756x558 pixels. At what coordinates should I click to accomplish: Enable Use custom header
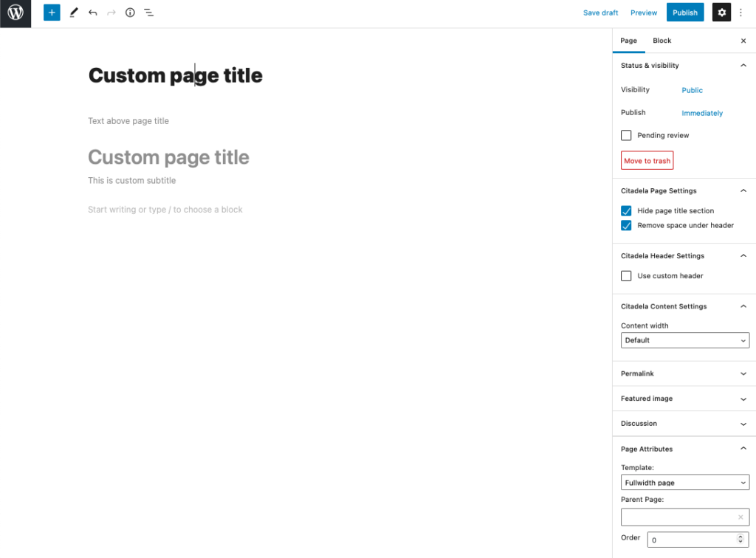pos(626,275)
